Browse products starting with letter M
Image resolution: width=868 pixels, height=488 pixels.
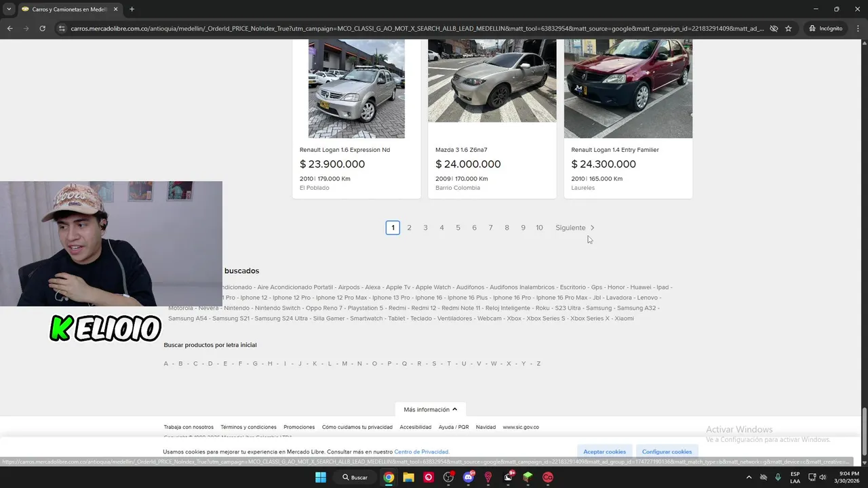coord(344,364)
